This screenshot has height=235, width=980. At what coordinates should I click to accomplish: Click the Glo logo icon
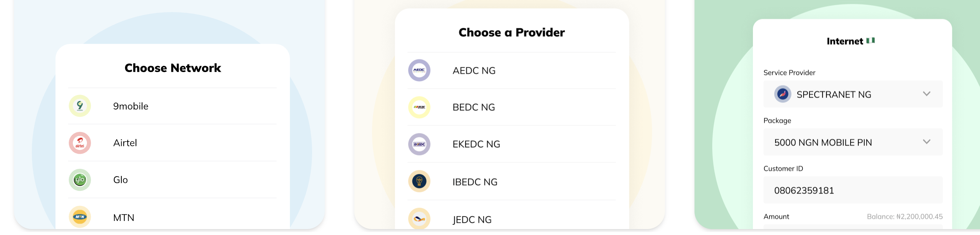[x=80, y=180]
